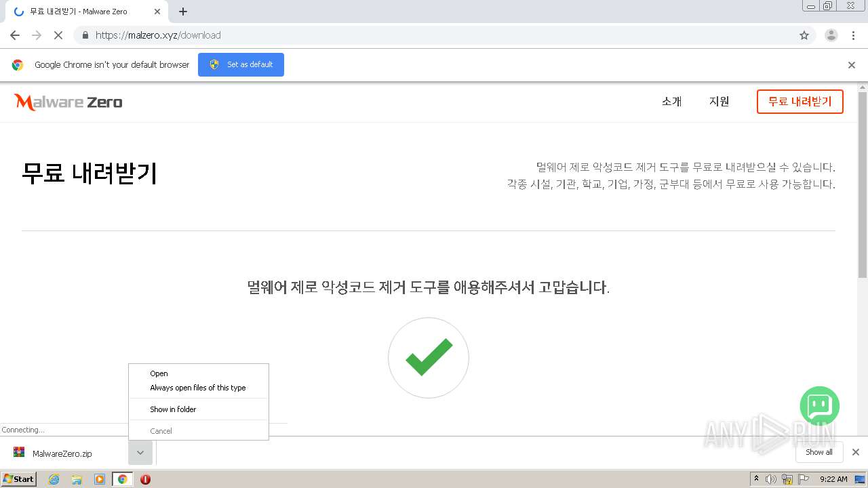Click the 9:22 AM system clock

click(x=833, y=479)
